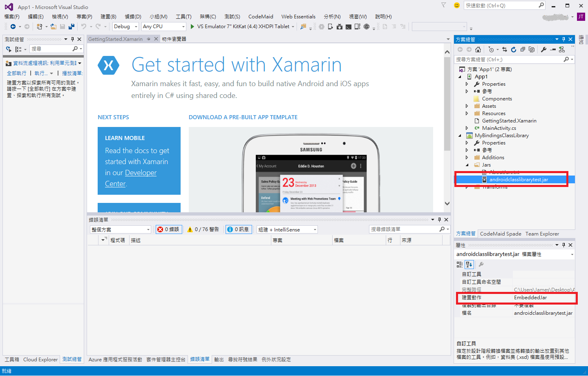This screenshot has width=588, height=376.
Task: Open the 檔案(F) File menu
Action: (12, 16)
